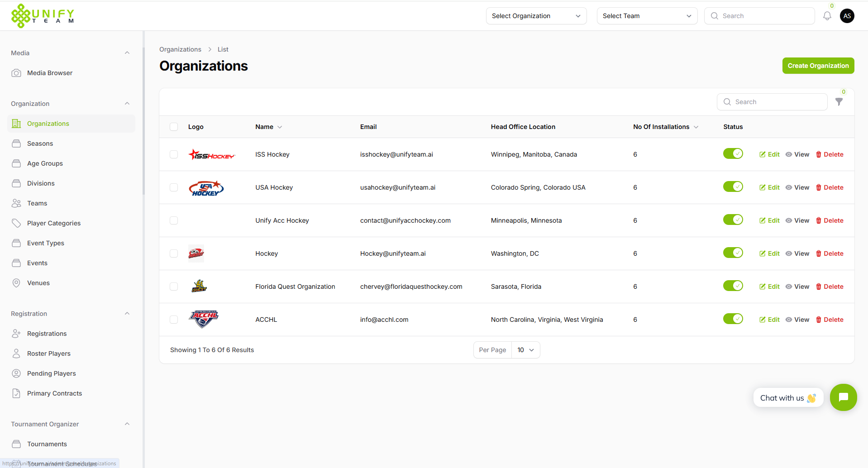Click 'Winnipeg, Manitoba, Canada' cell

(x=534, y=154)
